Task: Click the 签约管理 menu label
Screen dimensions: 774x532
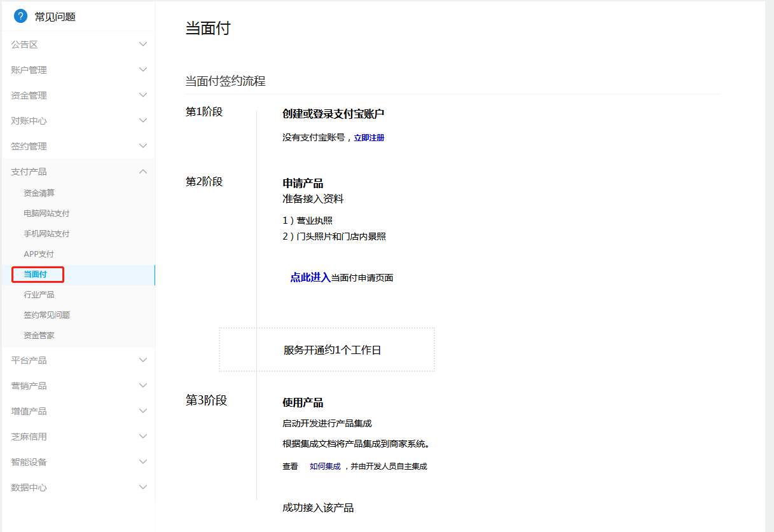Action: click(x=29, y=146)
